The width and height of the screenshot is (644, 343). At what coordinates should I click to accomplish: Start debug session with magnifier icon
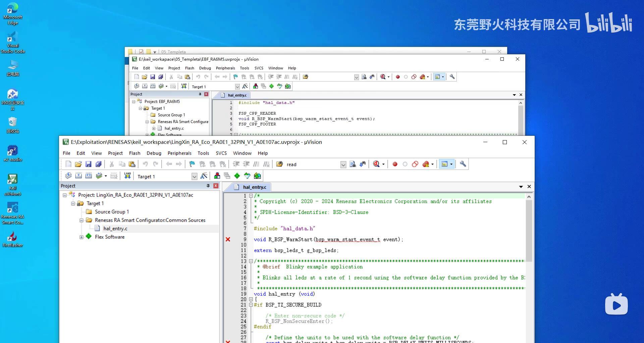pyautogui.click(x=376, y=164)
